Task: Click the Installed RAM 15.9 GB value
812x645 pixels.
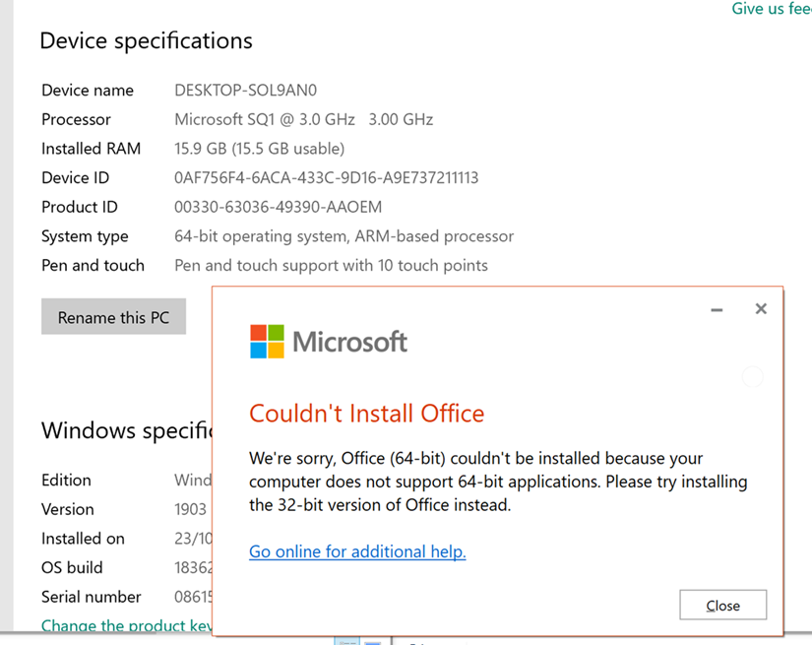Action: point(259,149)
